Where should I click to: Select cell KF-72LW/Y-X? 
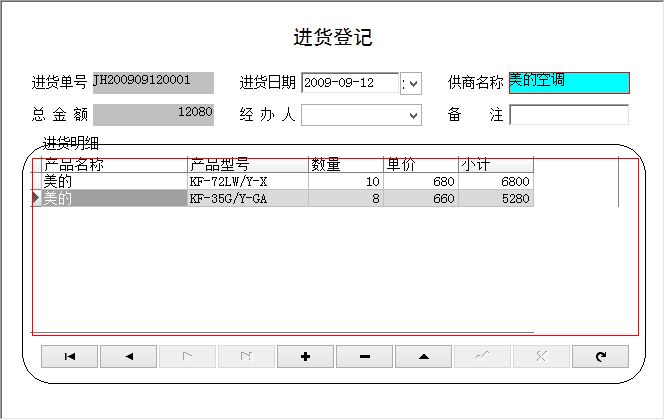248,182
